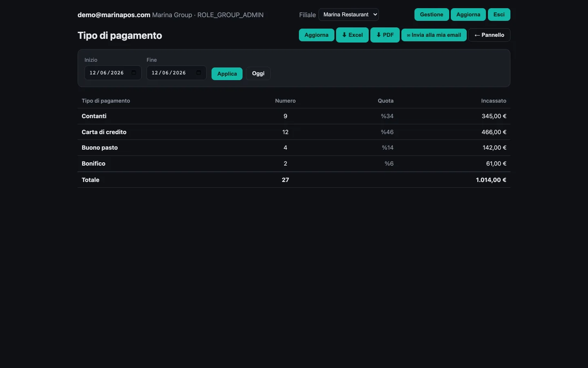Click the top-right Aggiorna header button
This screenshot has width=588, height=368.
468,14
